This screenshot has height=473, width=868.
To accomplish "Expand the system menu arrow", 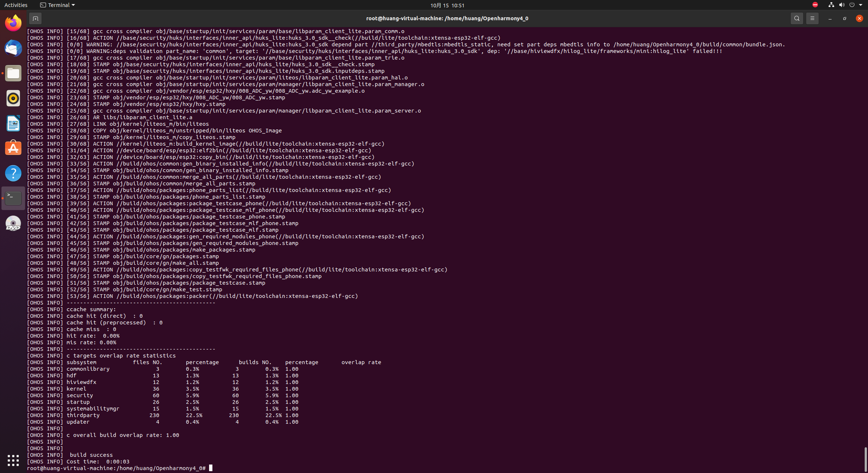I will click(x=861, y=5).
